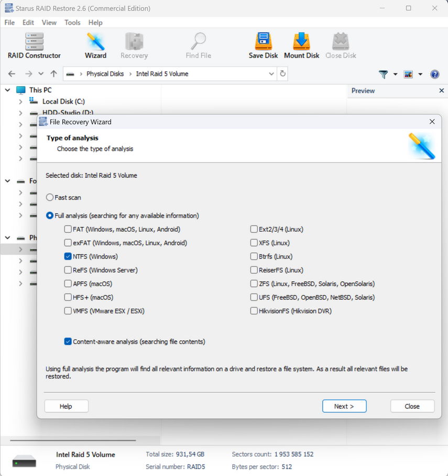Enable the ReFS (Windows Server) checkbox
448x476 pixels.
point(68,270)
